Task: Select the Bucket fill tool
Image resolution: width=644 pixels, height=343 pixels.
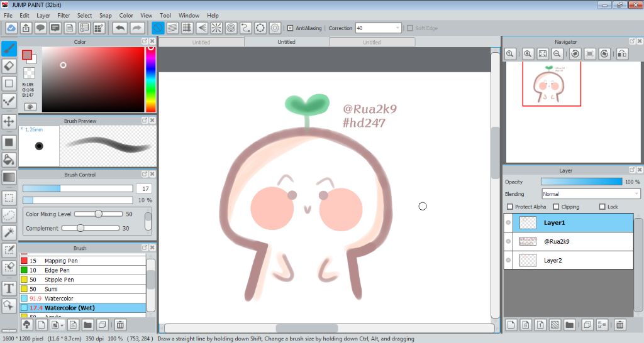Action: 9,160
